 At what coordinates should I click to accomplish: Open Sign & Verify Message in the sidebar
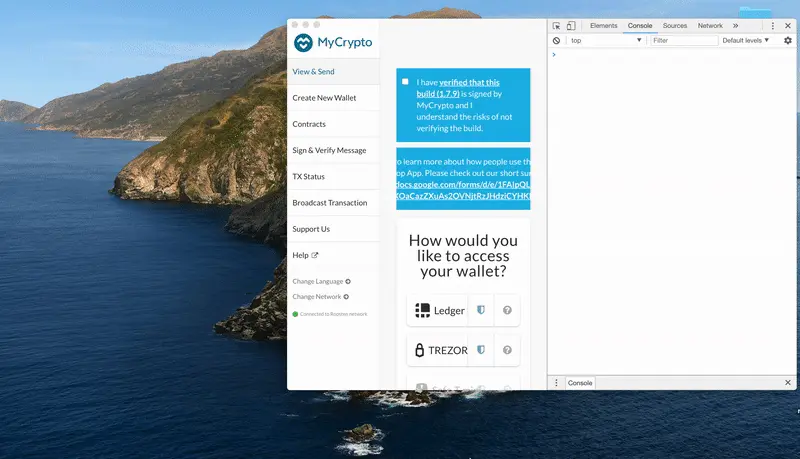[333, 150]
